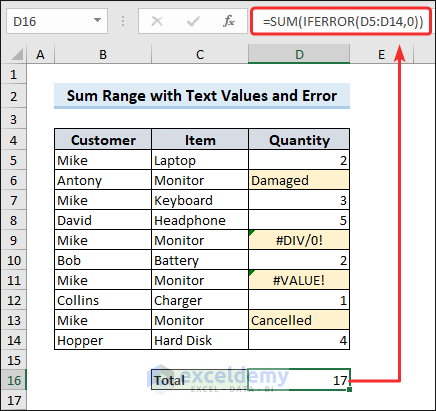This screenshot has width=436, height=411.
Task: Click the Cancel (X) formula icon
Action: (x=156, y=22)
